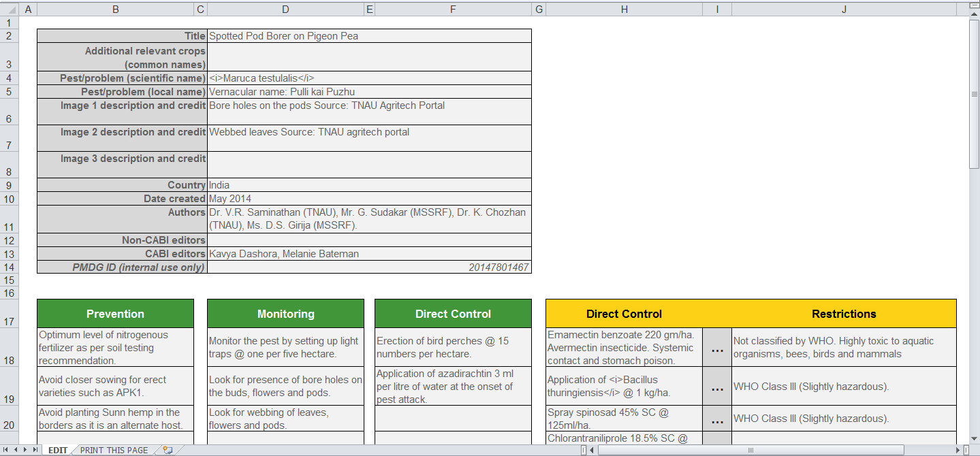Click the previous sheet navigation arrow
This screenshot has height=456, width=980.
[x=16, y=450]
